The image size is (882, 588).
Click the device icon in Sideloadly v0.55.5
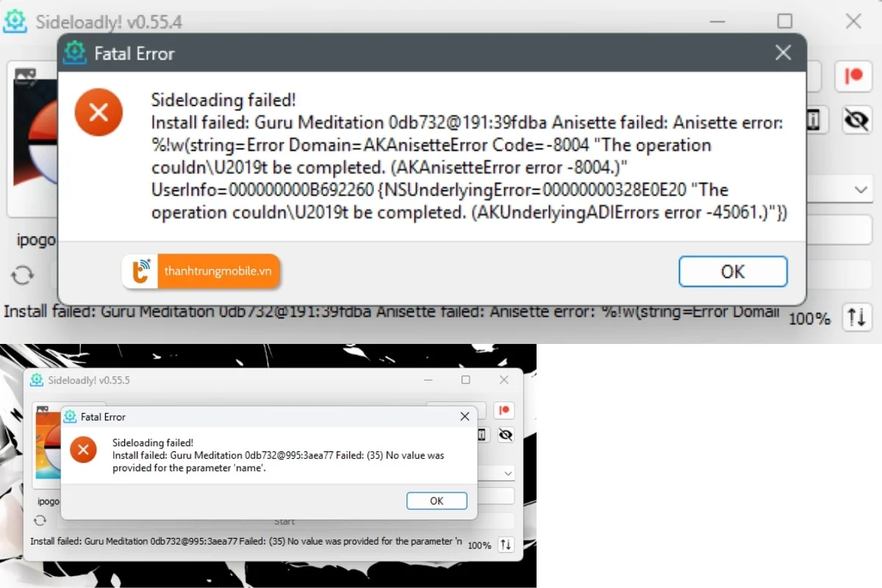[x=482, y=435]
